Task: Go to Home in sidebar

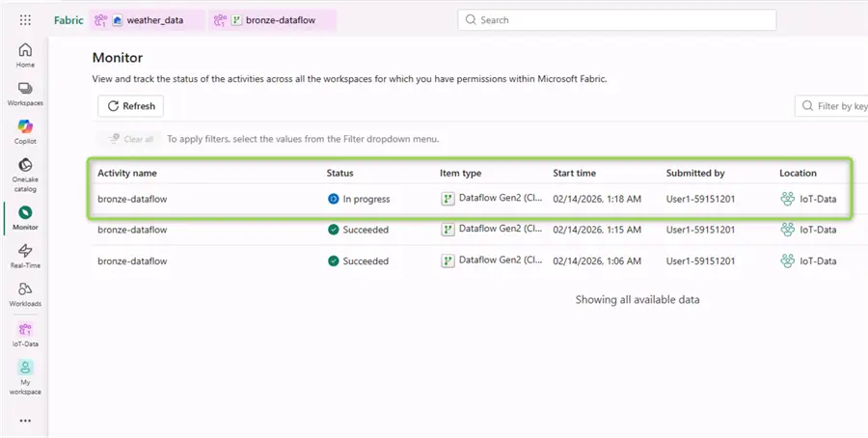Action: (x=25, y=56)
